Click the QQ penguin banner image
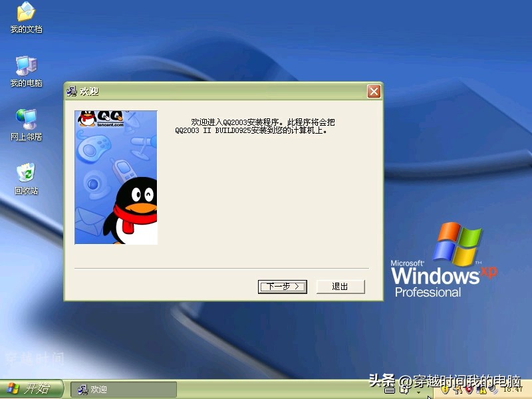This screenshot has width=532, height=399. 116,177
